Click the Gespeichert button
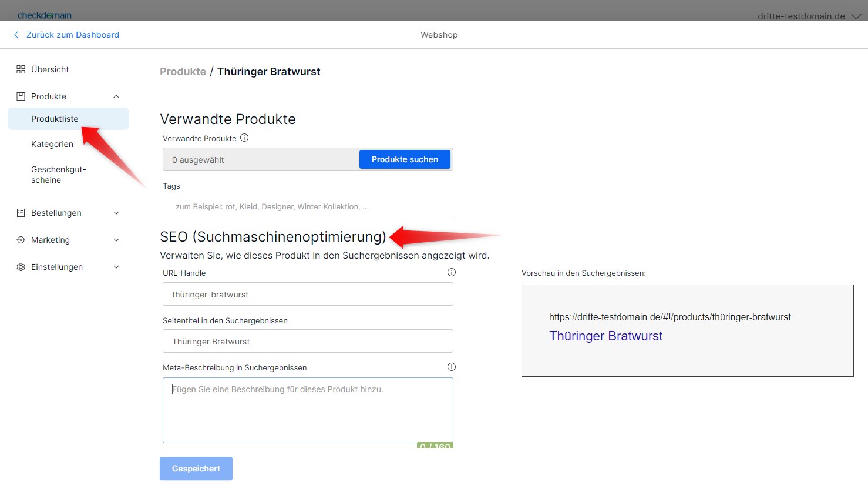Screen dimensions: 868x485 196,468
